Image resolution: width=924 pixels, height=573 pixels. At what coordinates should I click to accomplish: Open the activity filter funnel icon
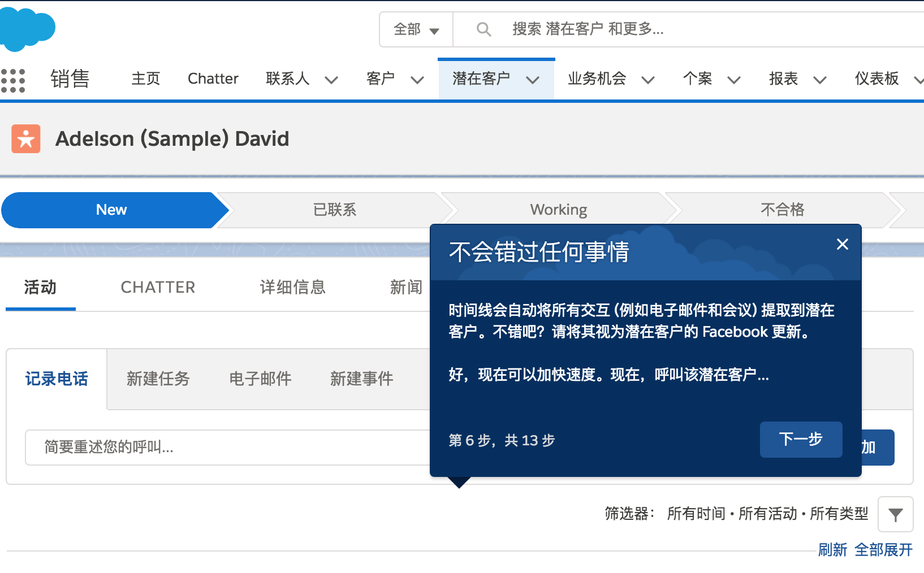895,514
